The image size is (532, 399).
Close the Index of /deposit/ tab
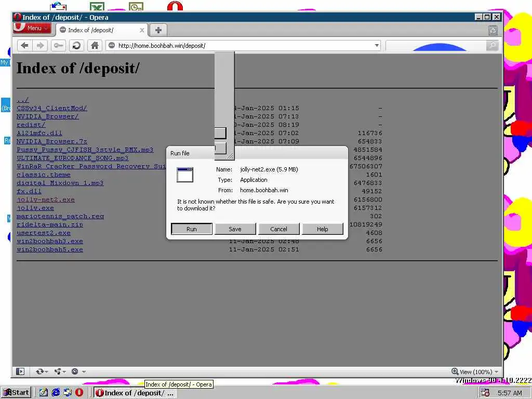[142, 30]
